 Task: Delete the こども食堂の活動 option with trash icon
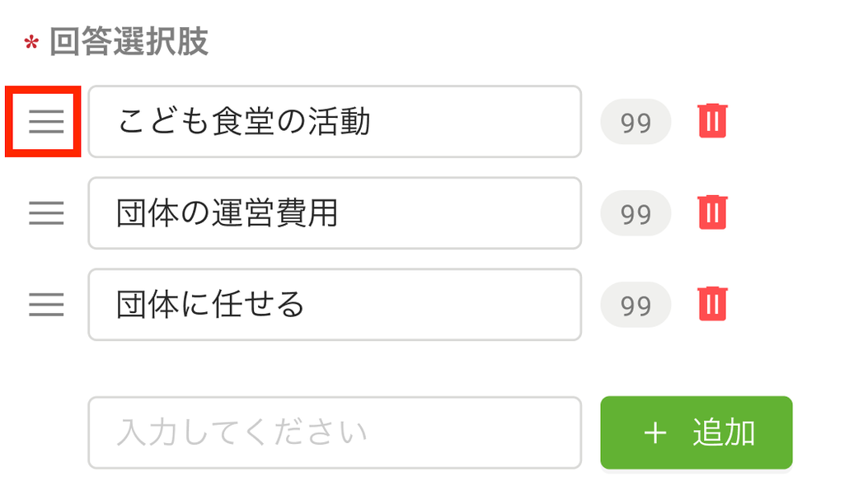coord(713,121)
